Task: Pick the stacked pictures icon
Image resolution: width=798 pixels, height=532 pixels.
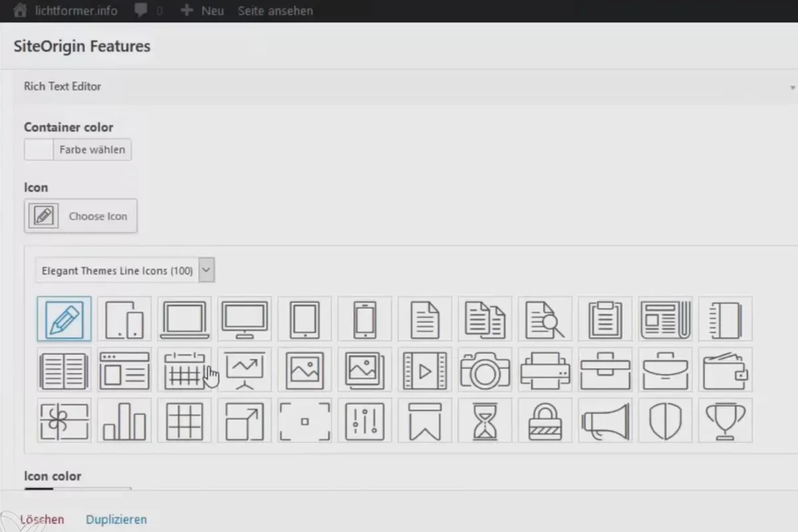Action: [x=364, y=370]
